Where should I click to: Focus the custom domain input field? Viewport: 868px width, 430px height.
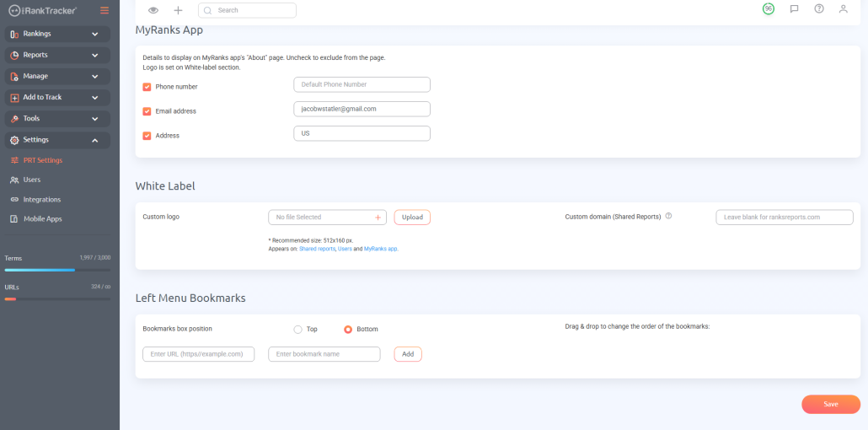(x=785, y=218)
